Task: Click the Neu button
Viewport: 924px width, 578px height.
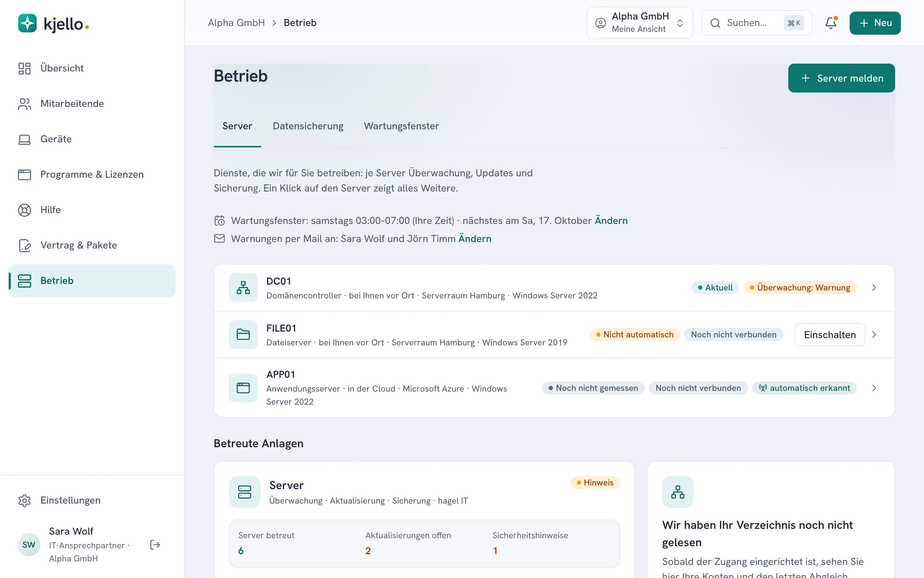Action: [x=875, y=23]
